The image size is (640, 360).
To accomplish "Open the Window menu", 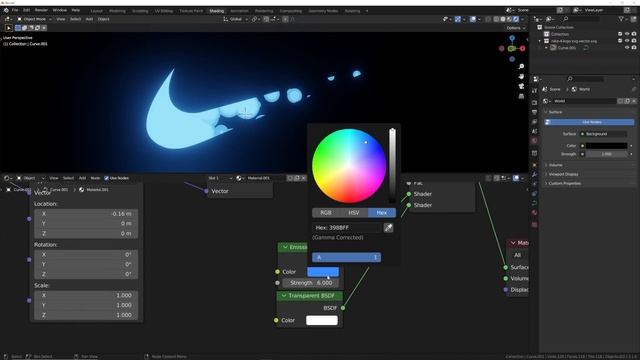I will (x=60, y=10).
